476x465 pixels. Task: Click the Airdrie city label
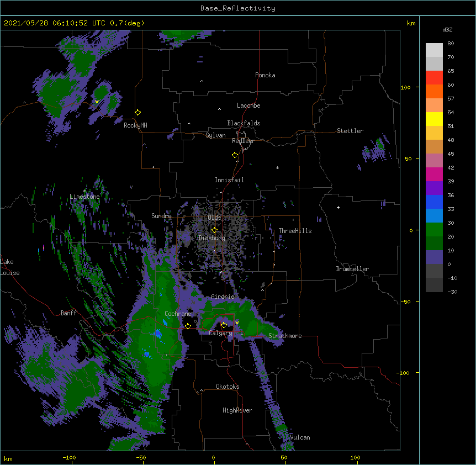point(223,297)
